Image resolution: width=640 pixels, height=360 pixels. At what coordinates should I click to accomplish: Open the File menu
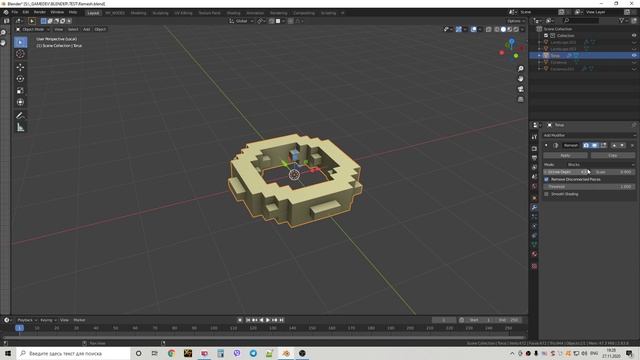point(15,12)
